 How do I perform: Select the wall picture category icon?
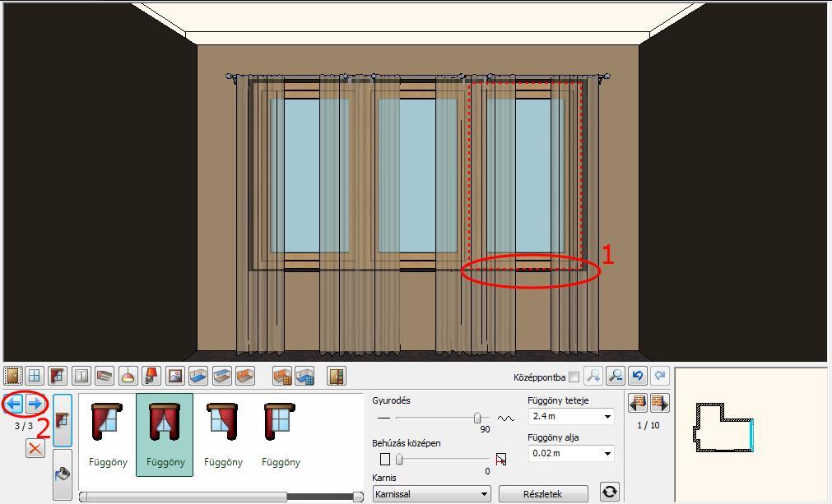pyautogui.click(x=174, y=377)
